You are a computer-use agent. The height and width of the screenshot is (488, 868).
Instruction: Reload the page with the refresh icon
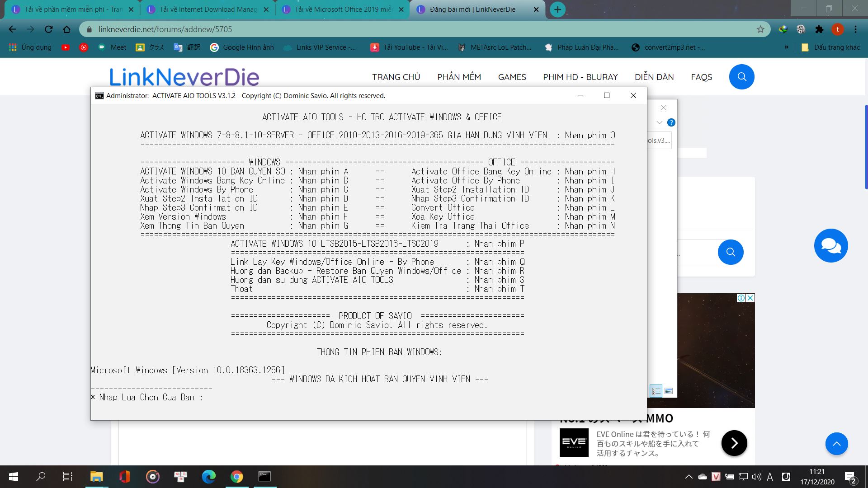coord(48,29)
